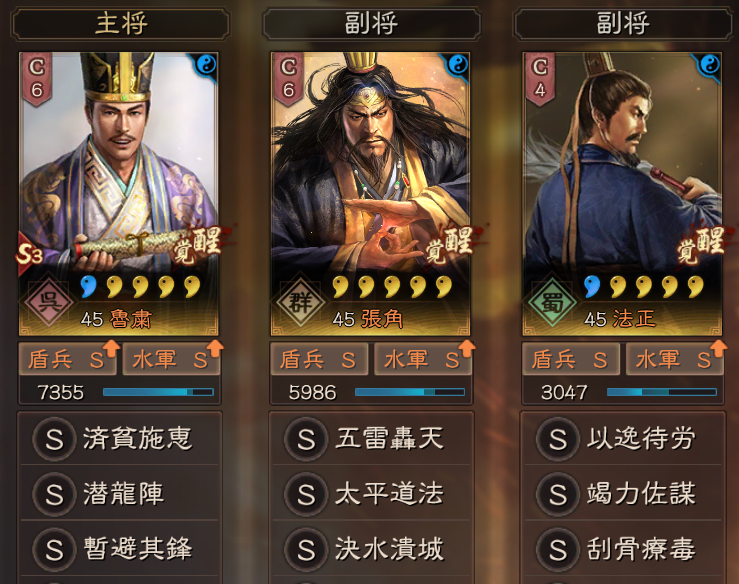Click the S3 season badge on 魯肅's card

pos(29,254)
